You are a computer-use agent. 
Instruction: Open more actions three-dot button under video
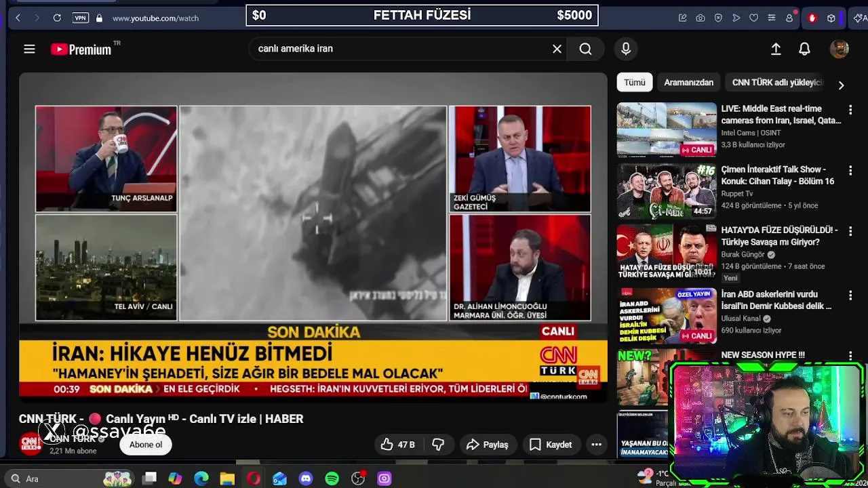[597, 445]
